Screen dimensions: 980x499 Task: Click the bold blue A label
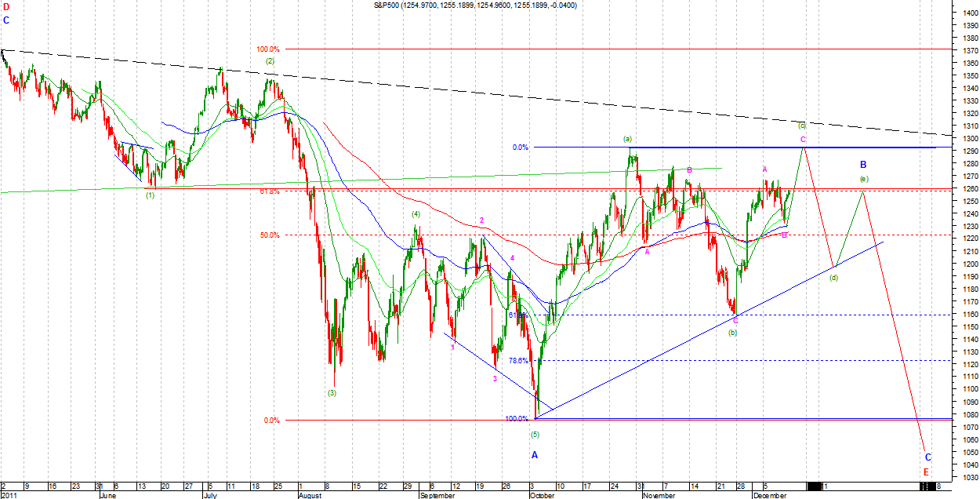(535, 455)
